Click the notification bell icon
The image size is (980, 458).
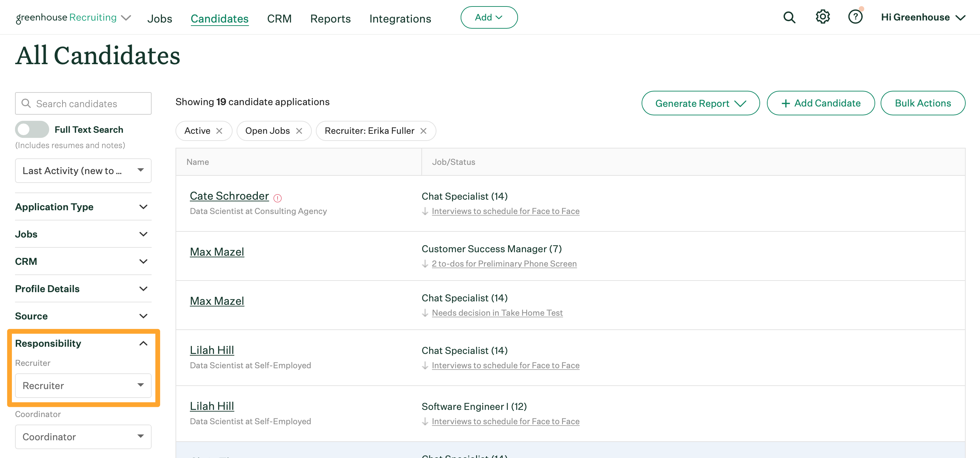click(x=854, y=17)
